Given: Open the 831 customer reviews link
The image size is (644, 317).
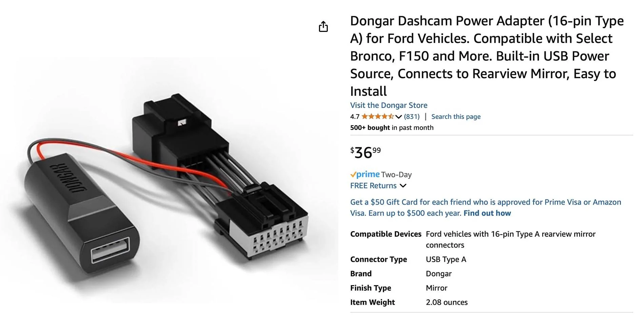Looking at the screenshot, I should (411, 117).
